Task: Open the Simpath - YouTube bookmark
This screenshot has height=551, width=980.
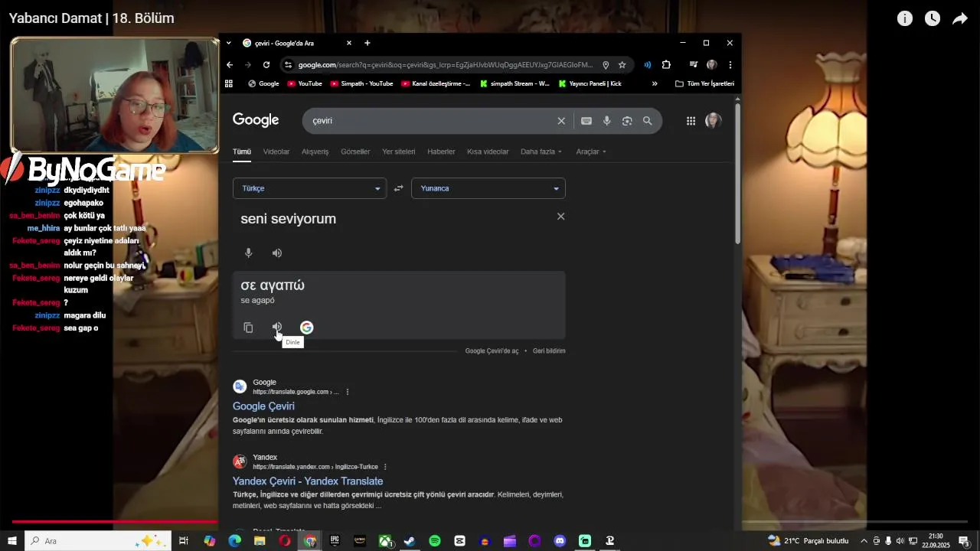Action: pos(361,83)
